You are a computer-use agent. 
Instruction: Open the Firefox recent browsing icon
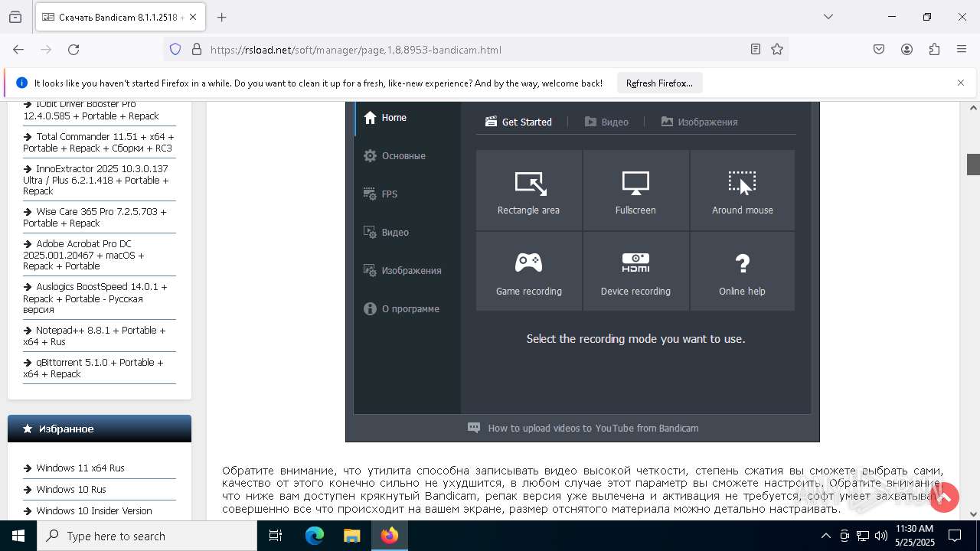pyautogui.click(x=15, y=17)
